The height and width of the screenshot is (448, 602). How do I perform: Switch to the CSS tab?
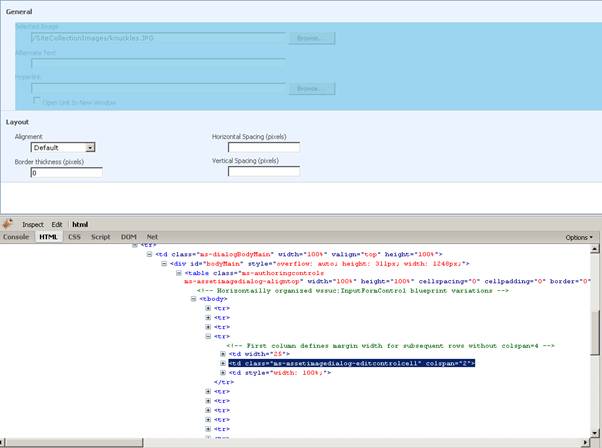click(74, 237)
